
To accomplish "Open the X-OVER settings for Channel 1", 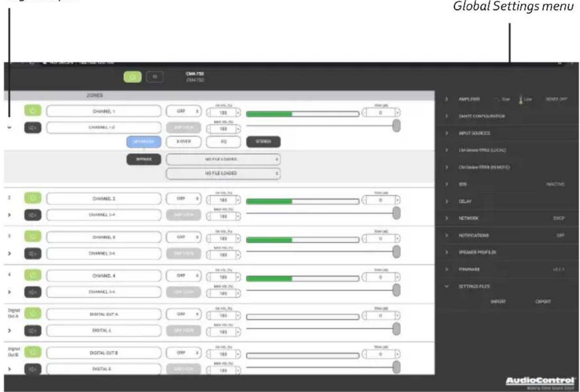I will [x=183, y=141].
